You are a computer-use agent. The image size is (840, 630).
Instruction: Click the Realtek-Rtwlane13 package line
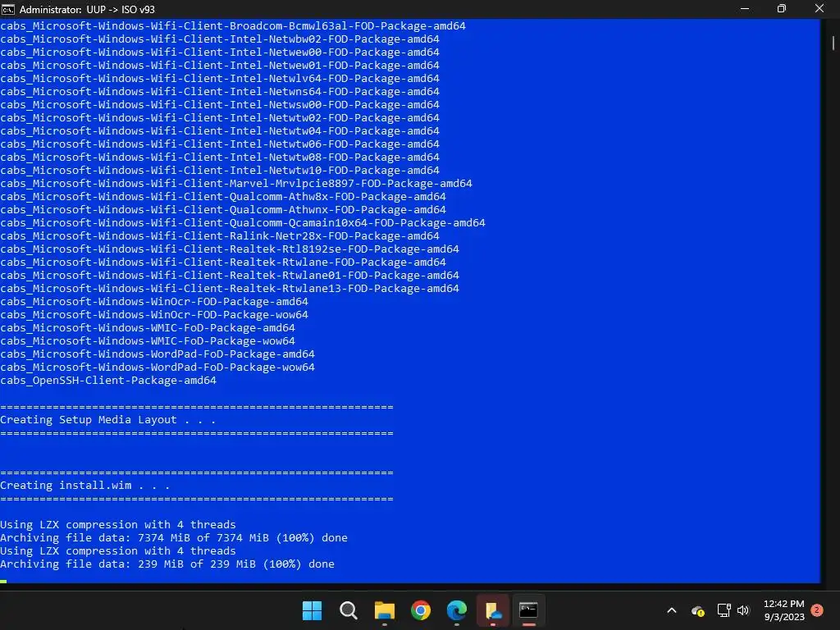[x=230, y=288]
